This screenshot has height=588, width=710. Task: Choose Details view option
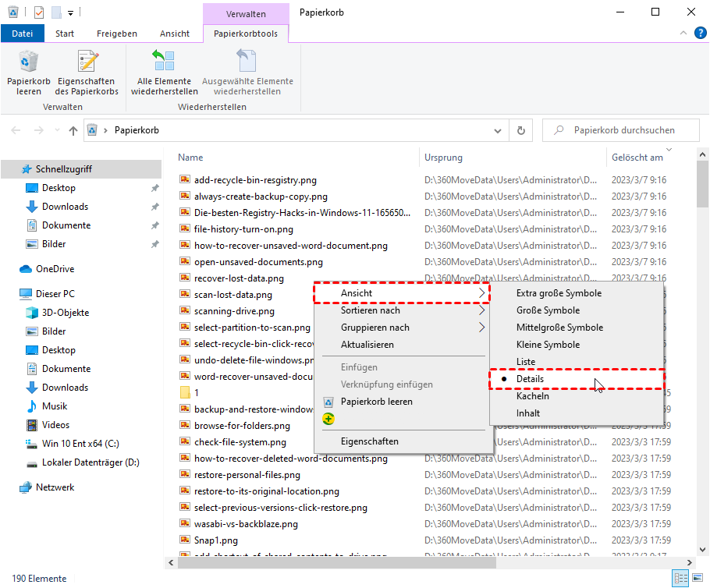577,379
